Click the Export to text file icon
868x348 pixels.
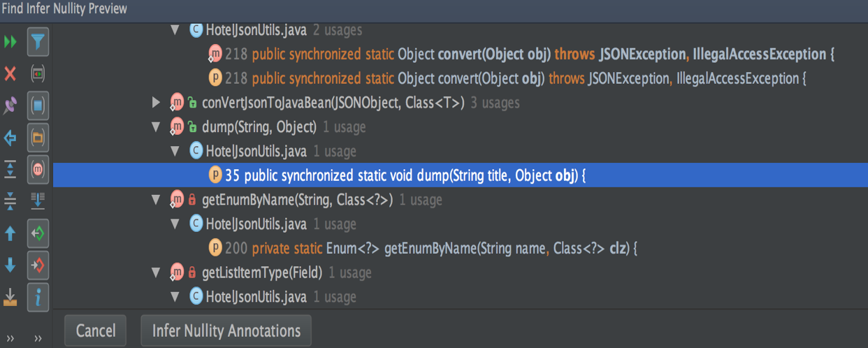click(x=10, y=297)
